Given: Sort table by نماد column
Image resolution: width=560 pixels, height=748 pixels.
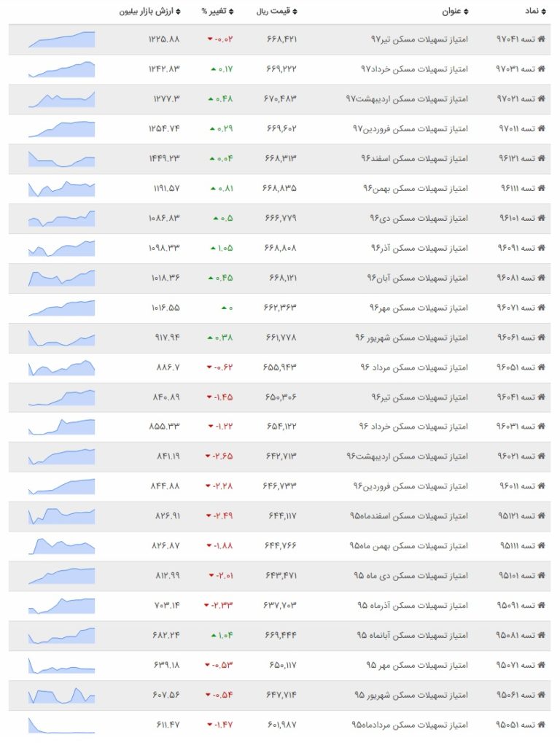Looking at the screenshot, I should point(536,11).
